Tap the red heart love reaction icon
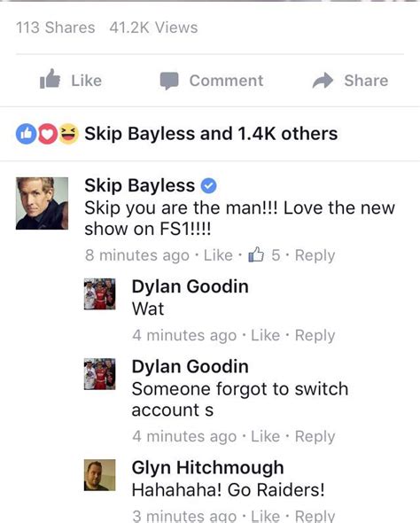420x523 pixels. pos(47,134)
